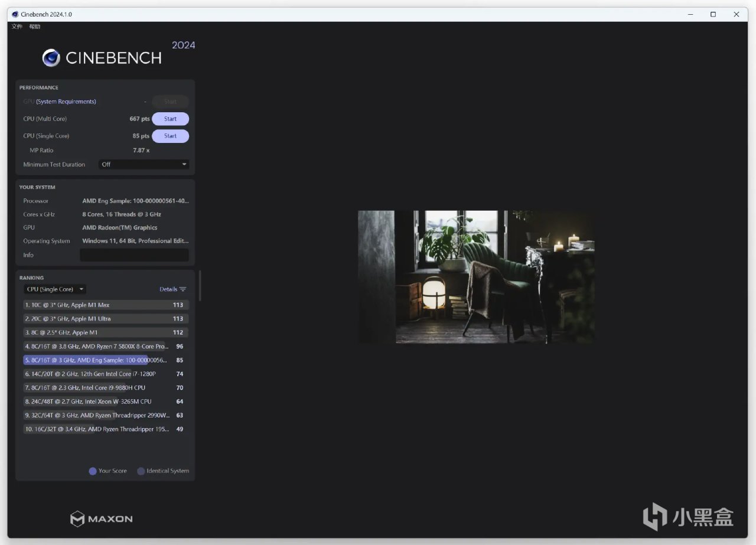Select the Apple M1 Ultra ranking row

point(106,319)
